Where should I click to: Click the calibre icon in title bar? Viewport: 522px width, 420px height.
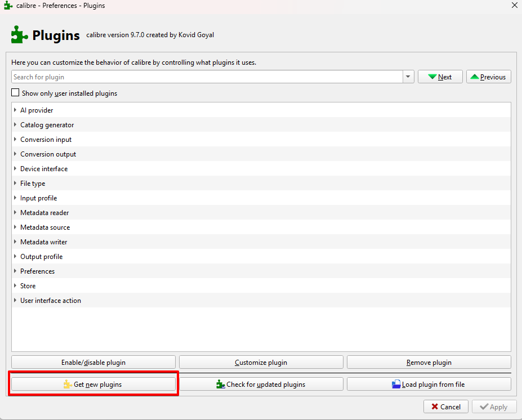tap(8, 5)
